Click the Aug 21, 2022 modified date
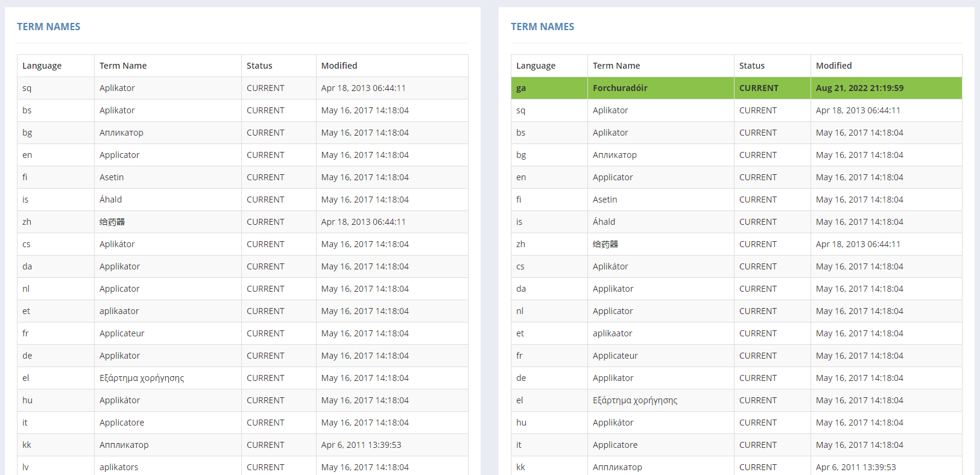The width and height of the screenshot is (980, 475). point(859,88)
